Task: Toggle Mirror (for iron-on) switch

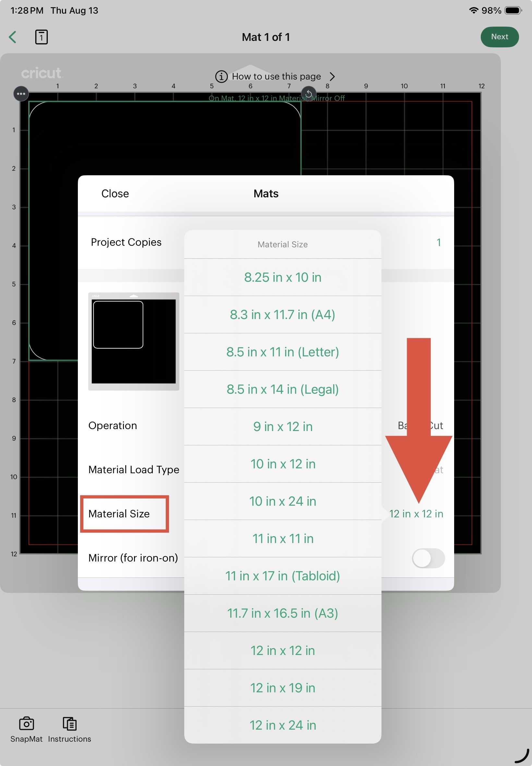Action: [428, 558]
